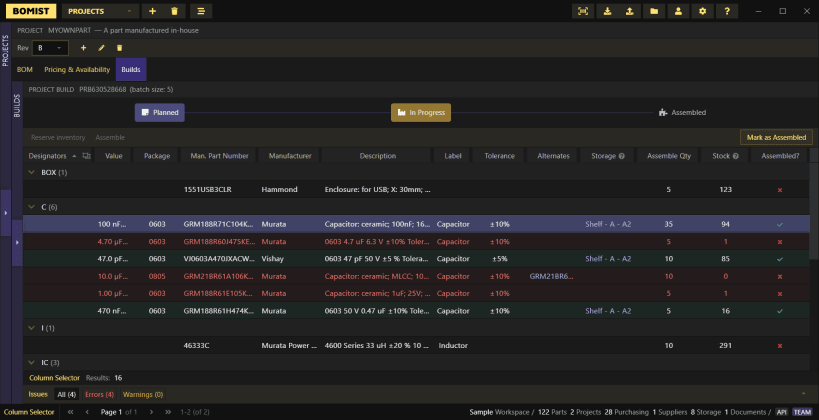819x420 pixels.
Task: Toggle assembled mark for 4.70 µF capacitor
Action: [780, 242]
